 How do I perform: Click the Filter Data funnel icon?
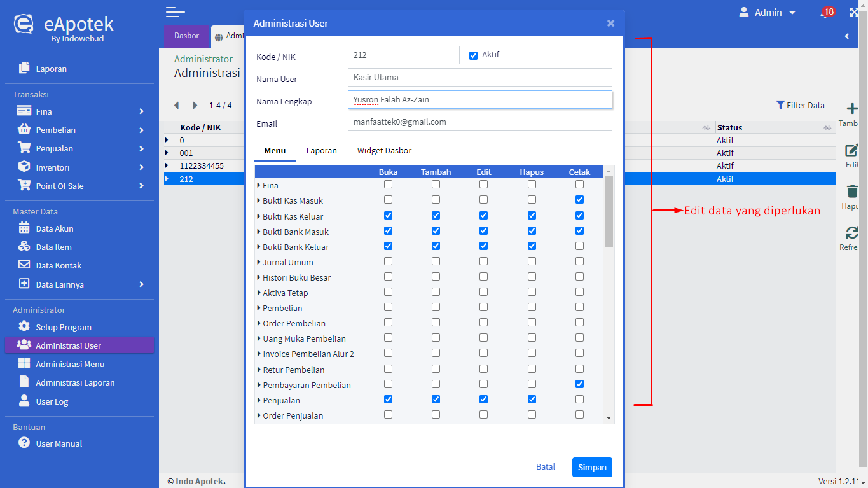[x=780, y=105]
